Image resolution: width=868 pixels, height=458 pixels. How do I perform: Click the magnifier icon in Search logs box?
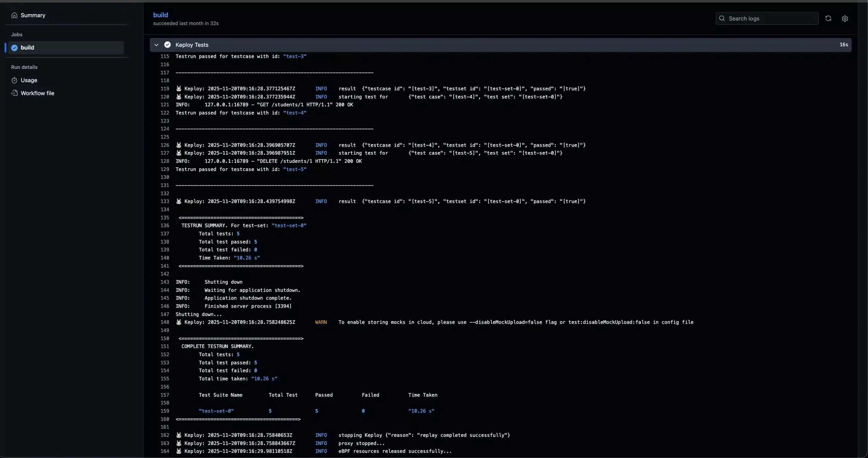(x=723, y=18)
